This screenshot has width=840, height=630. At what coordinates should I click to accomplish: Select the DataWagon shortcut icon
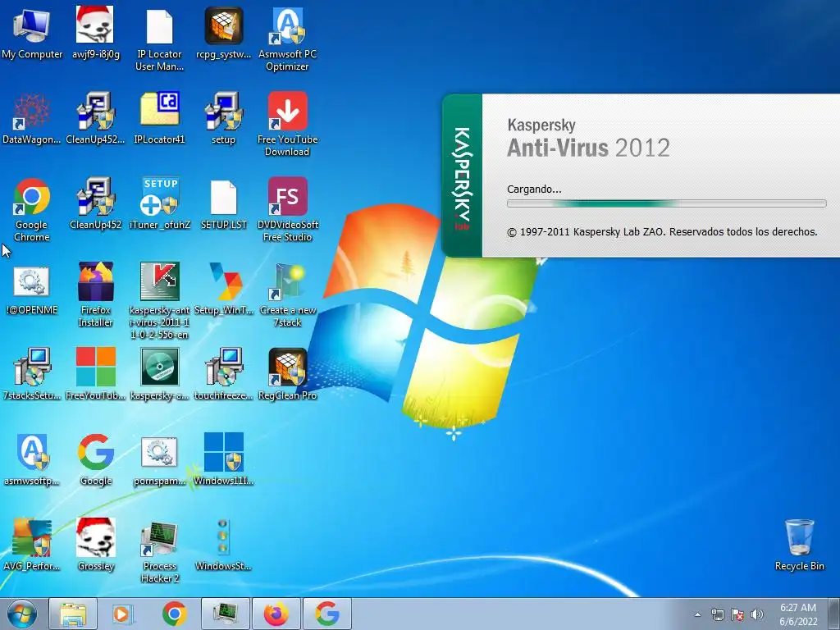pos(32,119)
